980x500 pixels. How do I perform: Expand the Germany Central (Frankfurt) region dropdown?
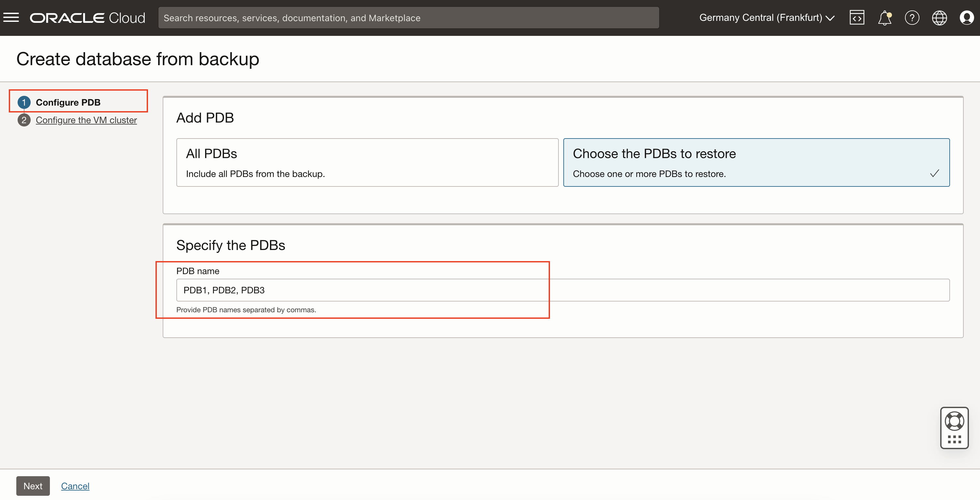click(x=760, y=18)
